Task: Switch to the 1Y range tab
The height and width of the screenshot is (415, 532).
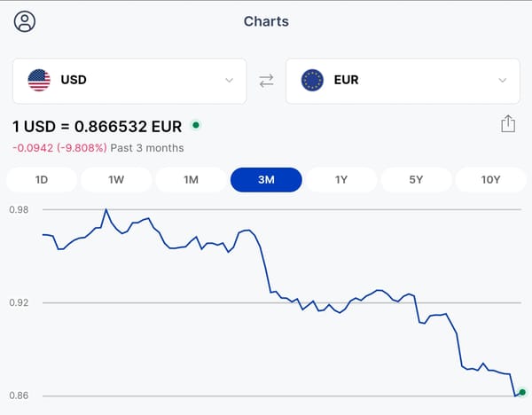Action: point(341,180)
